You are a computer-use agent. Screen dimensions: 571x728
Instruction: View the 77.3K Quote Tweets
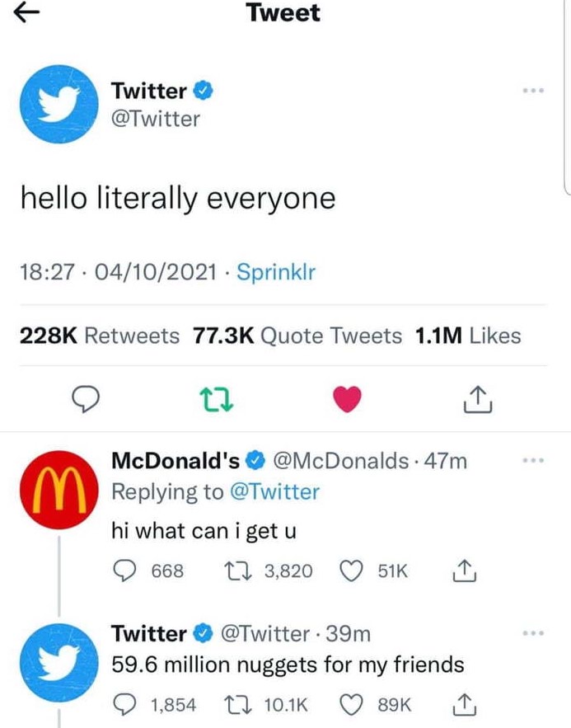(297, 336)
